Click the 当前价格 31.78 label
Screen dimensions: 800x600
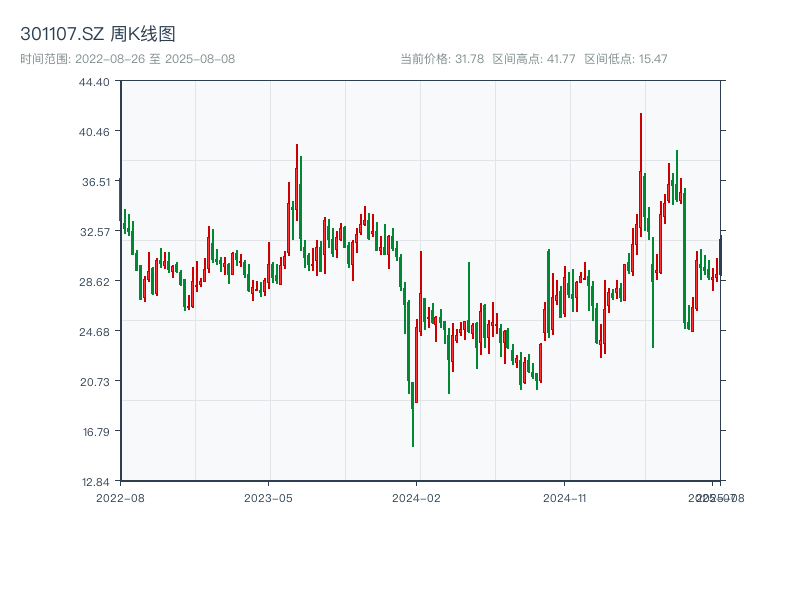[x=442, y=59]
